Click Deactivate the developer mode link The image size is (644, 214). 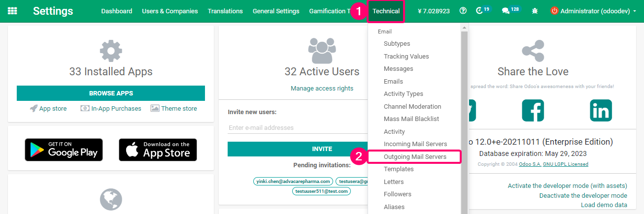coord(583,195)
